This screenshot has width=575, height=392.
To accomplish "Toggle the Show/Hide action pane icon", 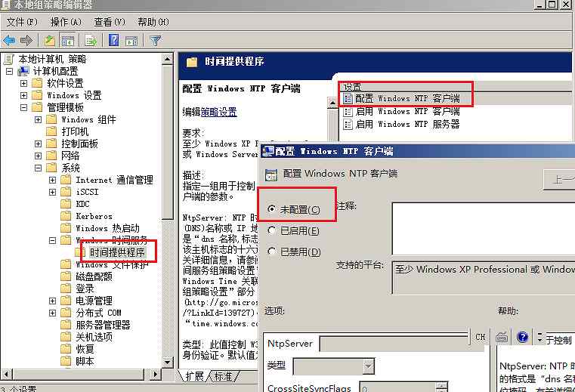I will tap(131, 40).
